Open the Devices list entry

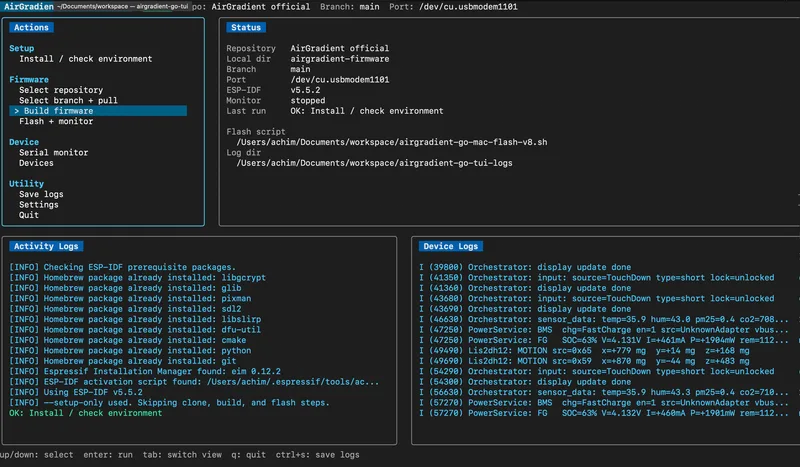36,163
